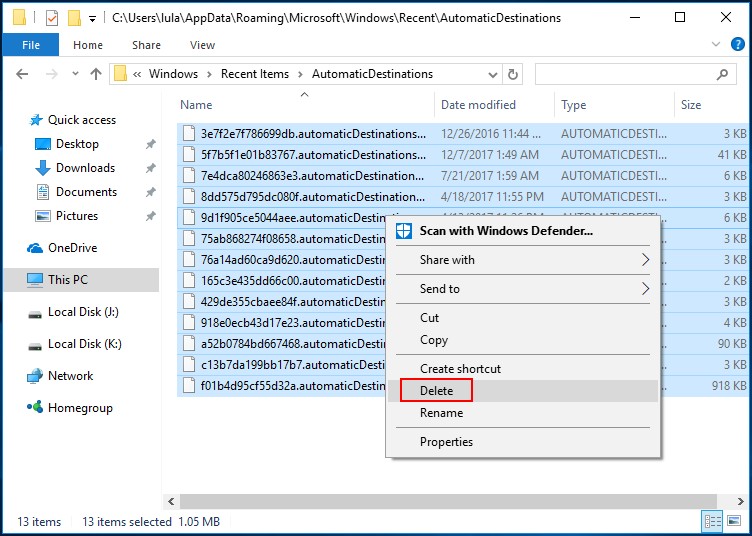This screenshot has height=536, width=752.
Task: Sort files by the Type column
Action: pos(614,105)
